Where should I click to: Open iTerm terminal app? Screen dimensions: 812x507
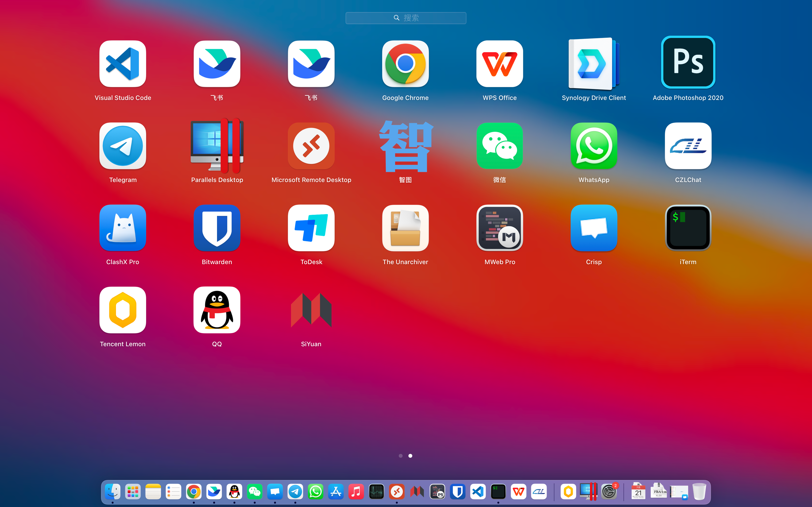(x=688, y=228)
